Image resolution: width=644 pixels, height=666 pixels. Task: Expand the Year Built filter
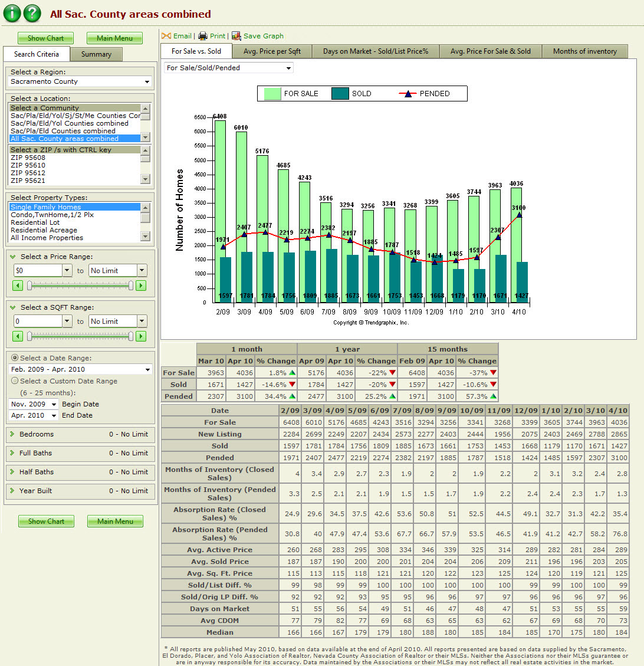tap(12, 490)
